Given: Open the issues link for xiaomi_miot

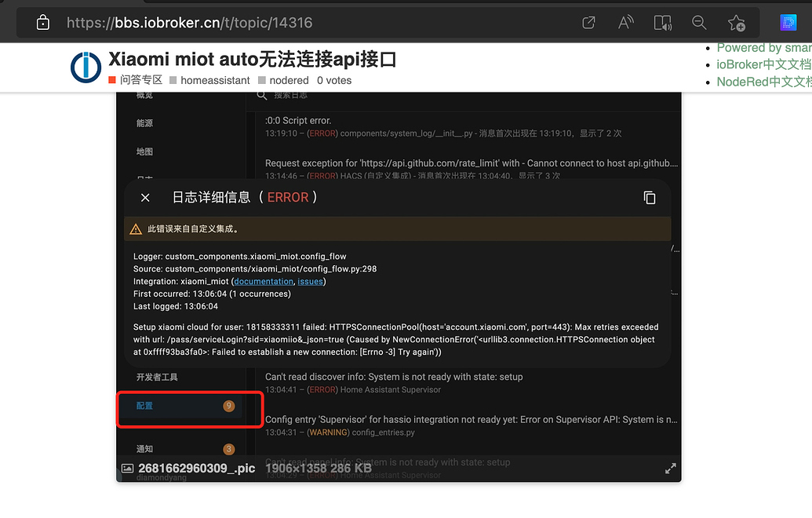Looking at the screenshot, I should (x=310, y=281).
